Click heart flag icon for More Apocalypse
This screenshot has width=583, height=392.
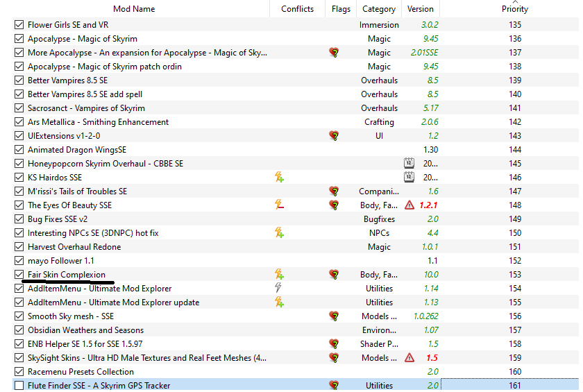coord(334,53)
